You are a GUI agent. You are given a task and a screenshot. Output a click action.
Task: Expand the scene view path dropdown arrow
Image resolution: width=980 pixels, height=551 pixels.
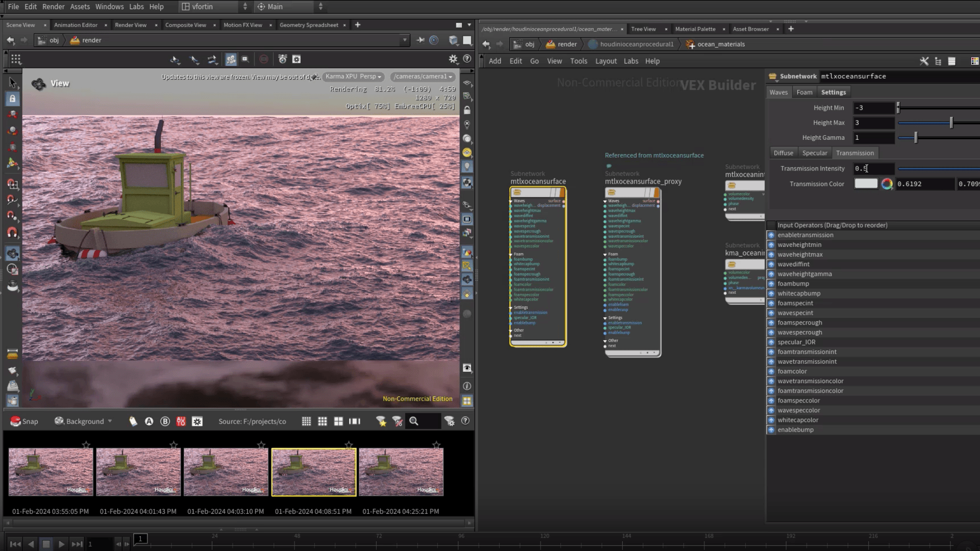click(x=405, y=40)
